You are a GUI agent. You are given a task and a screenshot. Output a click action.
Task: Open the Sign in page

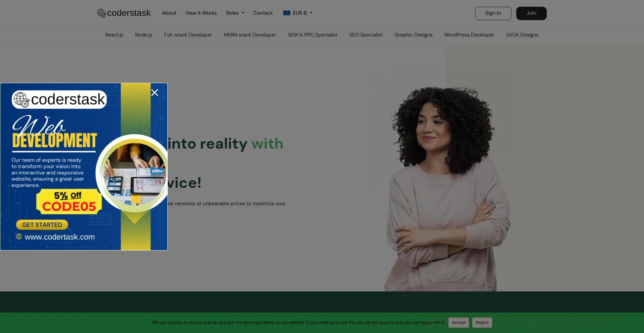[493, 13]
